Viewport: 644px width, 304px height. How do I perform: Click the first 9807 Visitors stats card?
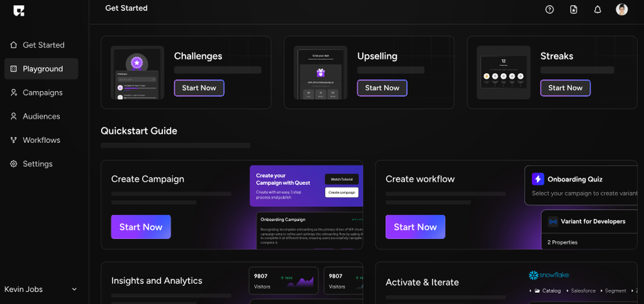[x=283, y=281]
